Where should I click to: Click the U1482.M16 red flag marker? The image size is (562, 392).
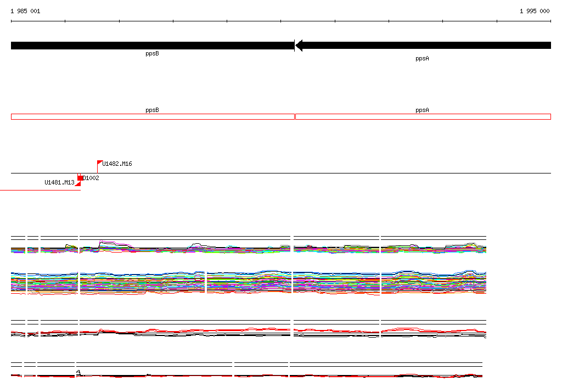coord(100,163)
